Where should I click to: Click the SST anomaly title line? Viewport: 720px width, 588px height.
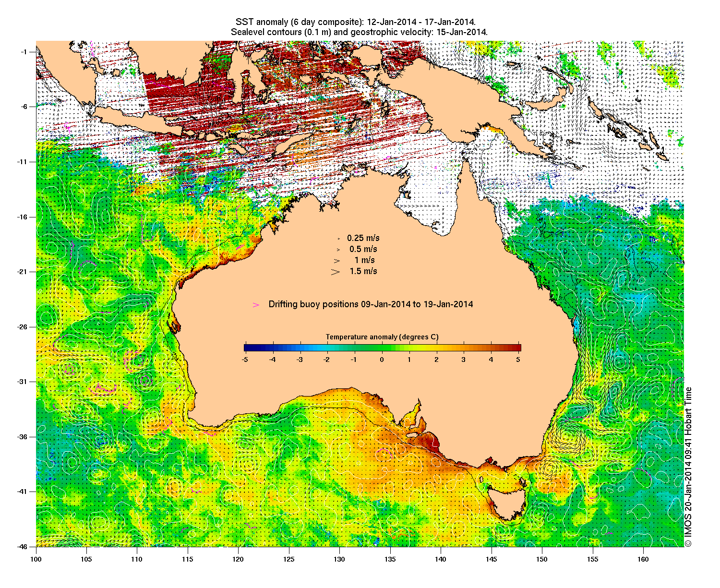[356, 23]
